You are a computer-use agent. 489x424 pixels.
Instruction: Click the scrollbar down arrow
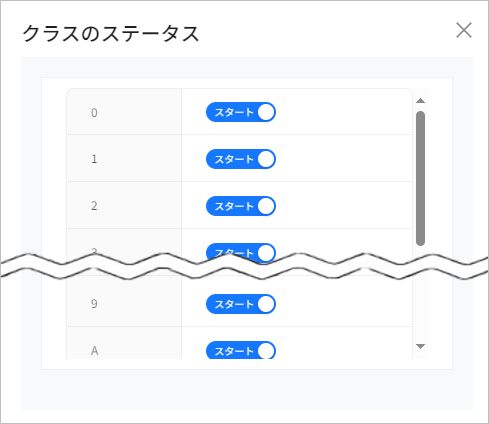(x=421, y=346)
